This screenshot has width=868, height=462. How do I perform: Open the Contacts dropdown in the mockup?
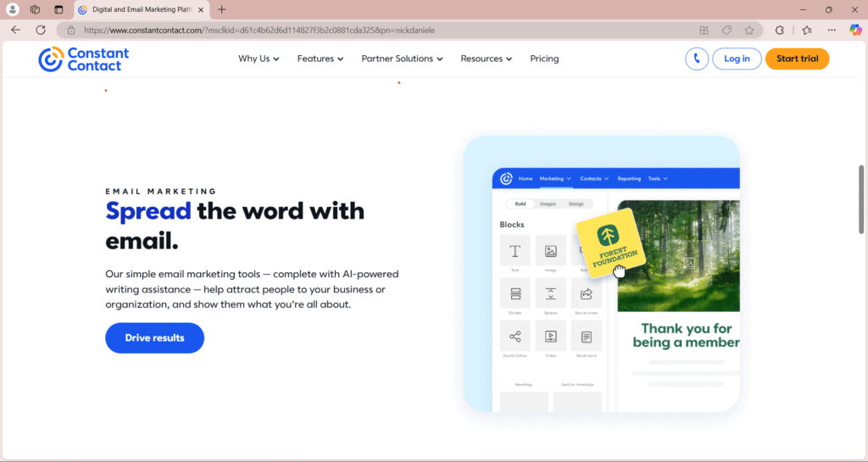[594, 179]
